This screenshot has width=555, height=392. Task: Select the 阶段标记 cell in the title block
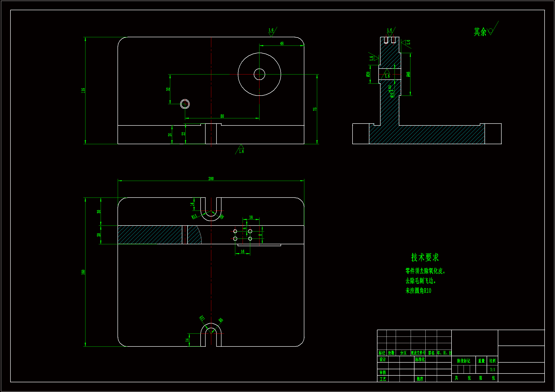click(463, 361)
